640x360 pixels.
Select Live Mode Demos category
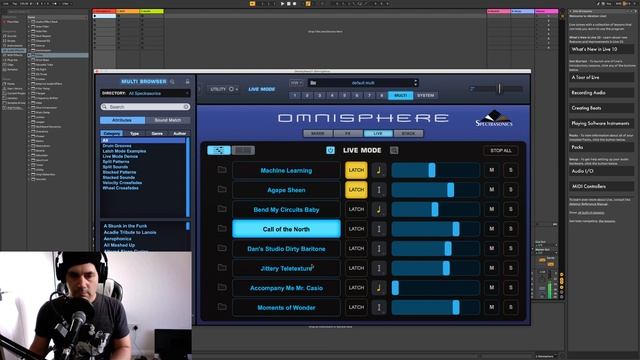[x=120, y=156]
